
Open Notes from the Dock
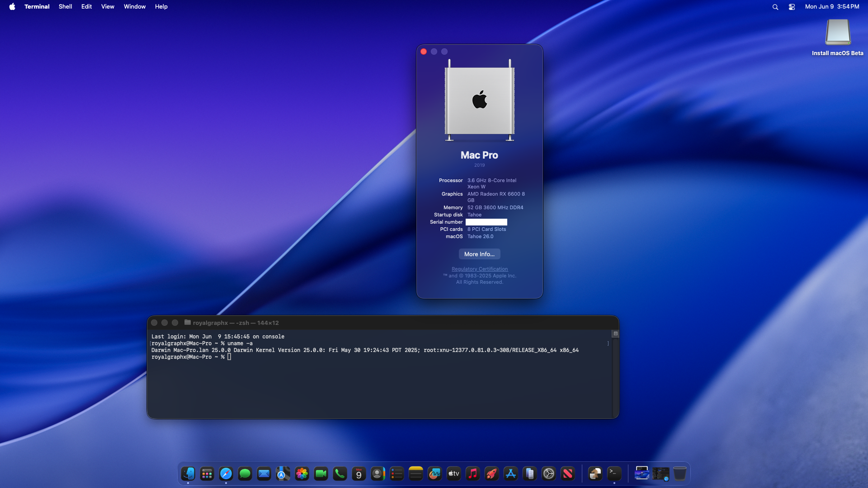416,474
